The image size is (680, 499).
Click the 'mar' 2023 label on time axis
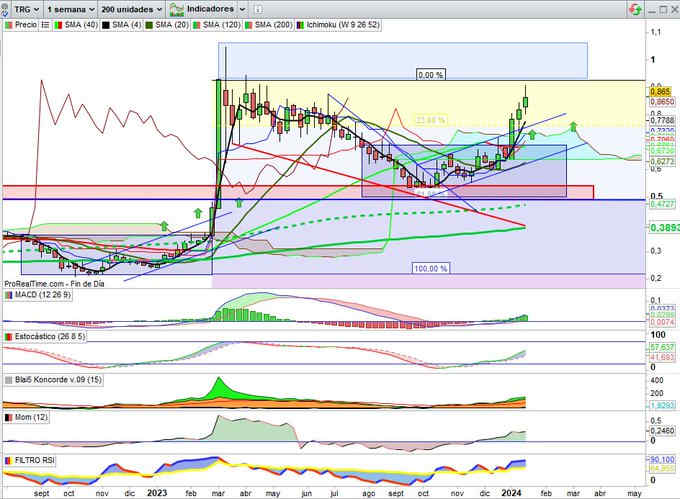(218, 493)
